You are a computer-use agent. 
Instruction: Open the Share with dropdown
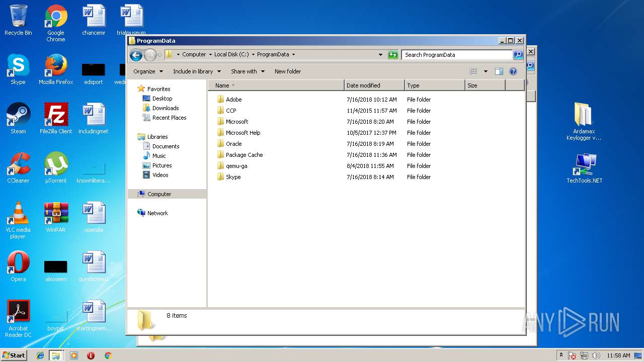(x=248, y=71)
